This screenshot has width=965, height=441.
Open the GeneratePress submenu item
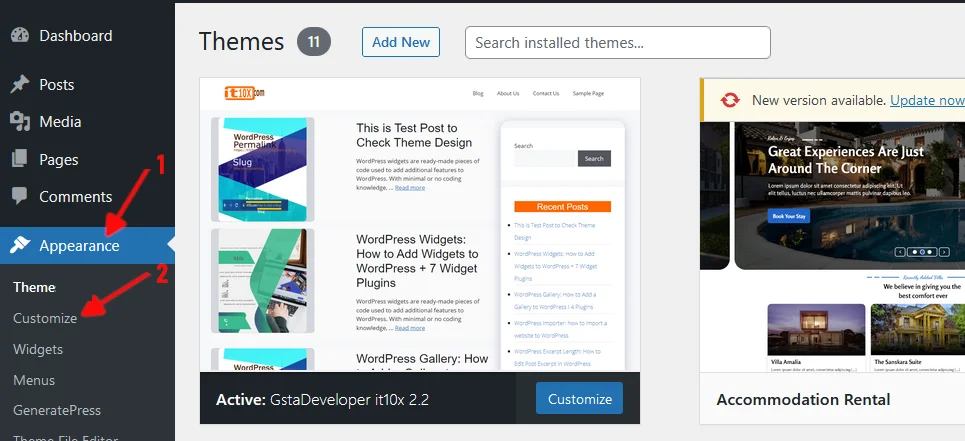tap(57, 410)
